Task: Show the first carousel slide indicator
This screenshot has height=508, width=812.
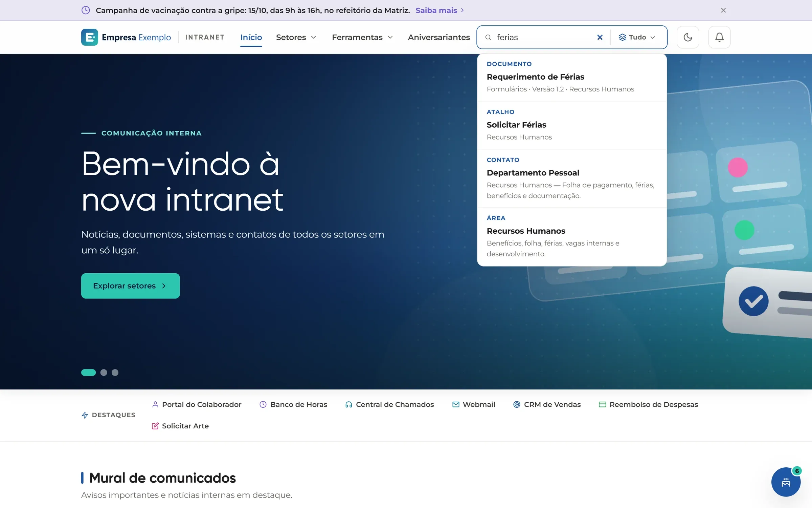Action: pos(88,373)
